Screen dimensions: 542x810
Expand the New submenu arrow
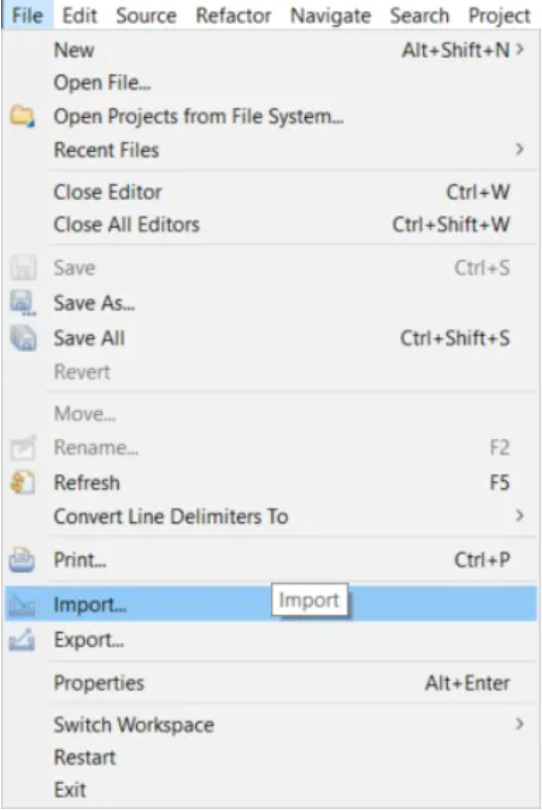coord(520,50)
